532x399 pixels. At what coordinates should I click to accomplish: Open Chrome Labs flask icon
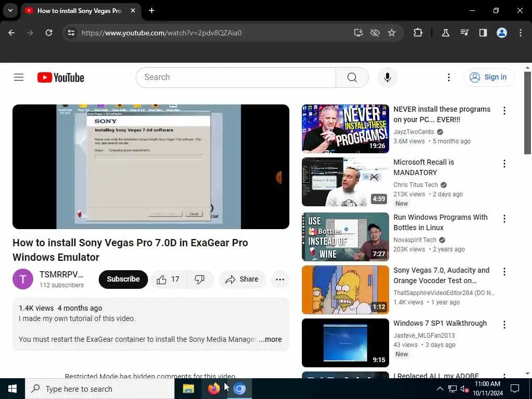pos(445,33)
